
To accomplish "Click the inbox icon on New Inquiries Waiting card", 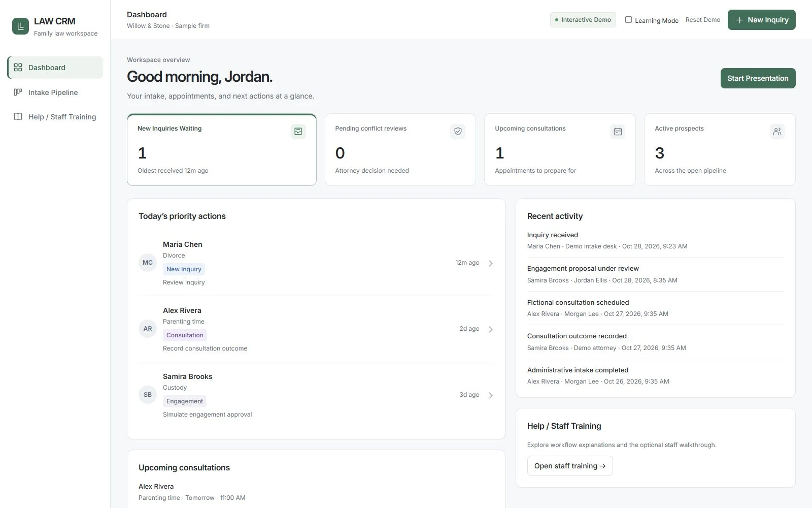I will (x=298, y=132).
